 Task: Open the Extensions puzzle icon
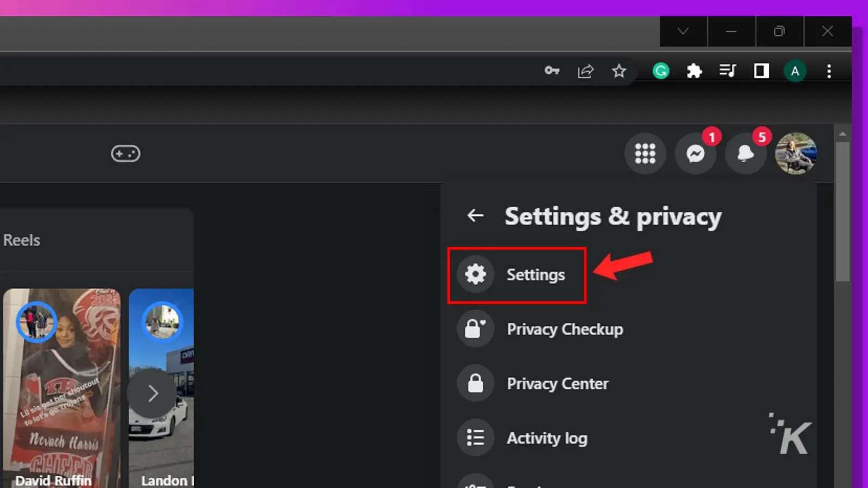[x=694, y=71]
